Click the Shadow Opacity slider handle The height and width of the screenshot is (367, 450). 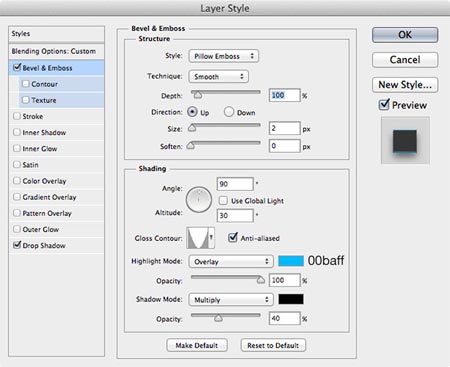click(218, 318)
